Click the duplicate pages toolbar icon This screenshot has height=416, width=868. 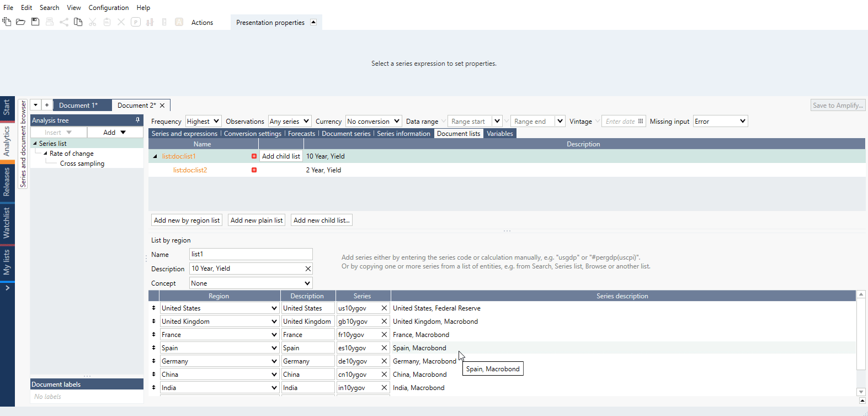pos(78,22)
